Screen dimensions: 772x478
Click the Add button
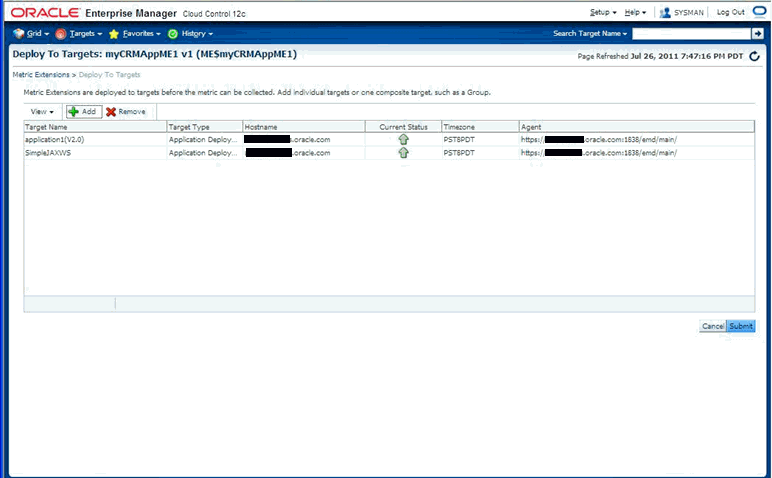point(83,112)
